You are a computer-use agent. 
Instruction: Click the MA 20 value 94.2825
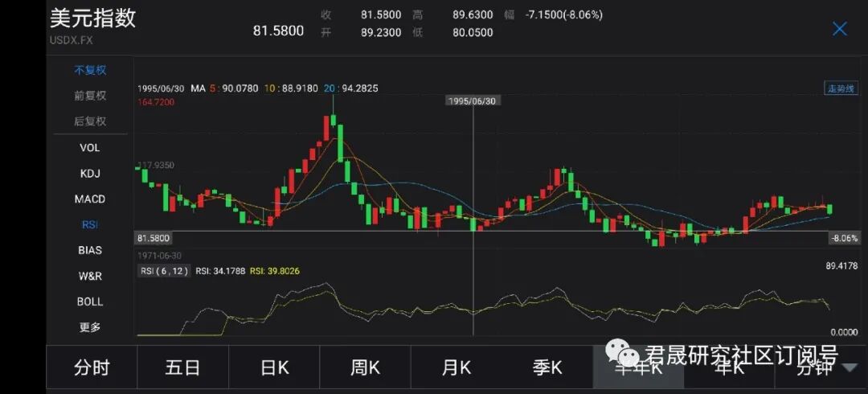[359, 88]
